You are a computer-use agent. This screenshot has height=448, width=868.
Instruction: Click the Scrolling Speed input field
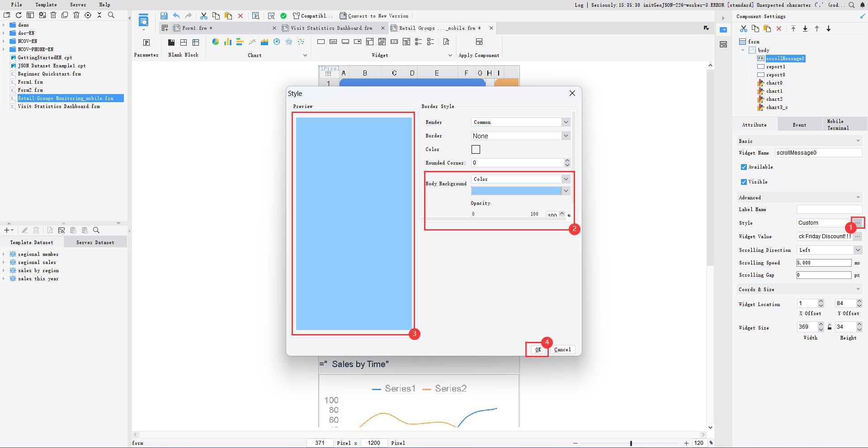[x=824, y=263]
